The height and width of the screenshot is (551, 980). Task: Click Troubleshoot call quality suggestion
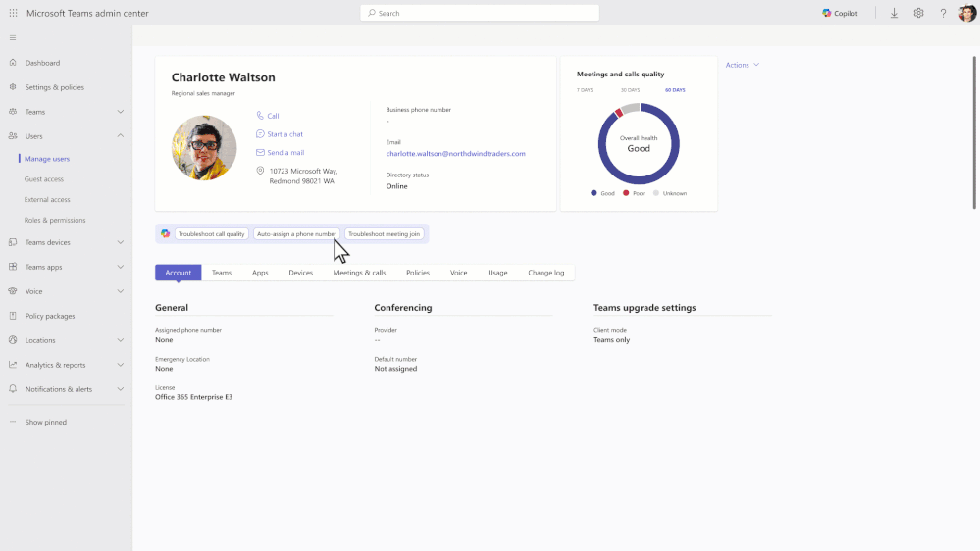pyautogui.click(x=211, y=233)
